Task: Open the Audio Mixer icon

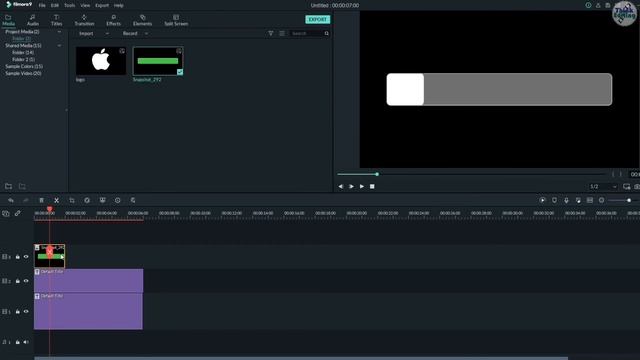Action: click(x=578, y=200)
